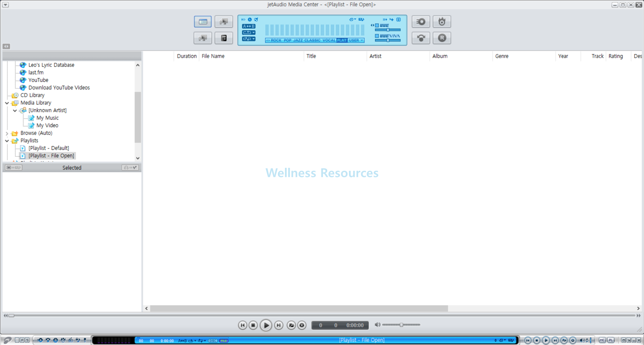Viewport: 644px width, 345px height.
Task: Skip to previous track button
Action: (x=242, y=325)
